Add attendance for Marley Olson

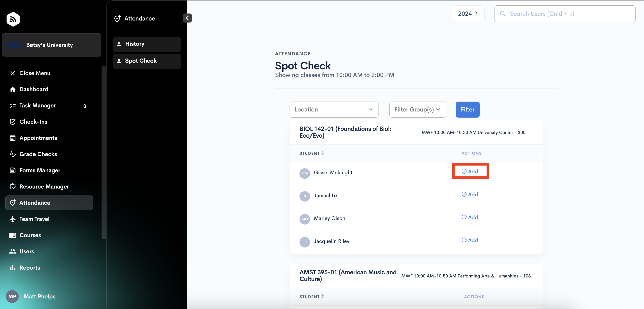pyautogui.click(x=470, y=217)
